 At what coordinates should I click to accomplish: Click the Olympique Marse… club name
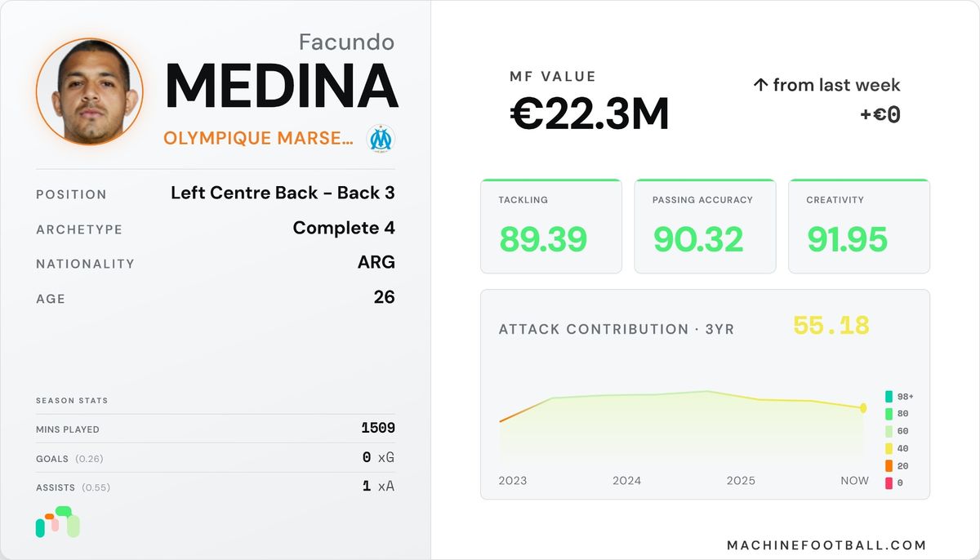coord(258,139)
